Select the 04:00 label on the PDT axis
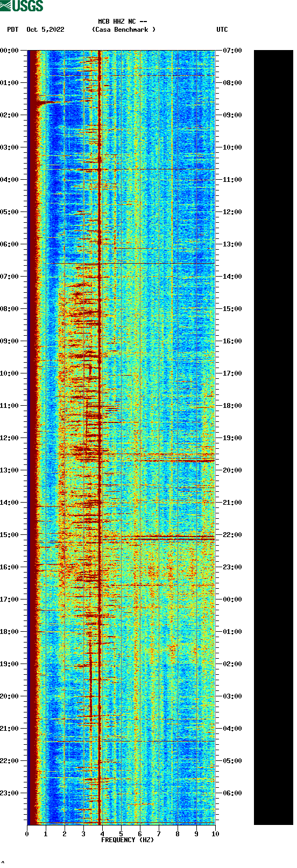297x868 pixels. [x=9, y=180]
